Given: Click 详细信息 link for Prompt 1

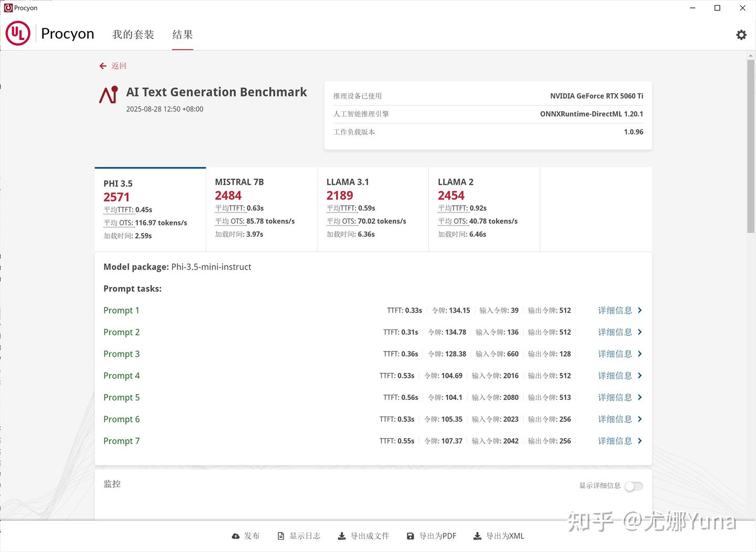Looking at the screenshot, I should (615, 311).
